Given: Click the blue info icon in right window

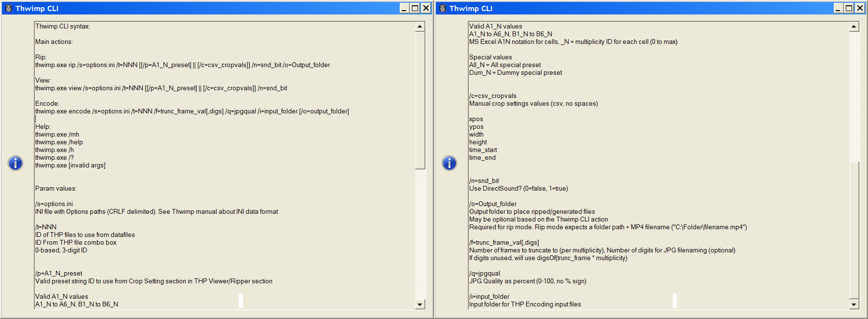Looking at the screenshot, I should (449, 163).
